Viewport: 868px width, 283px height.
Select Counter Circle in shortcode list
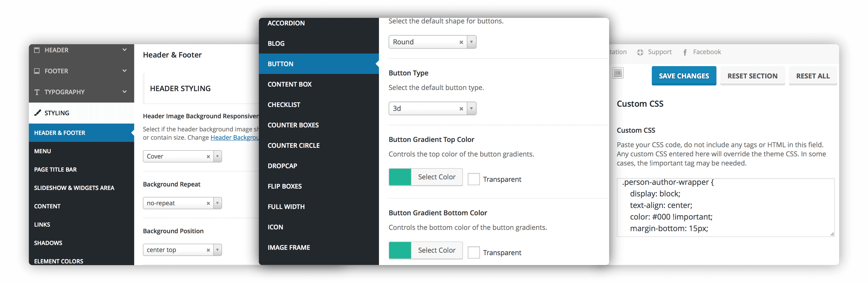tap(319, 146)
